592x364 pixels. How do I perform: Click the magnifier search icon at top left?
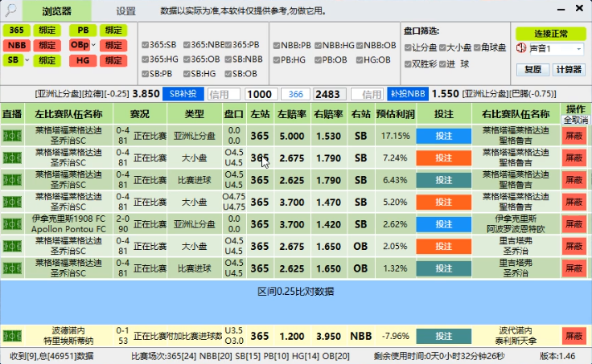pos(10,10)
